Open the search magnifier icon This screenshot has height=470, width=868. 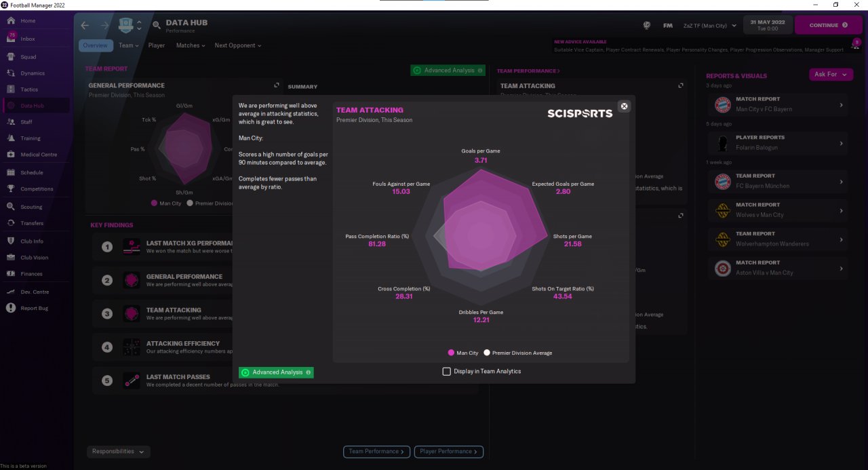pyautogui.click(x=157, y=25)
